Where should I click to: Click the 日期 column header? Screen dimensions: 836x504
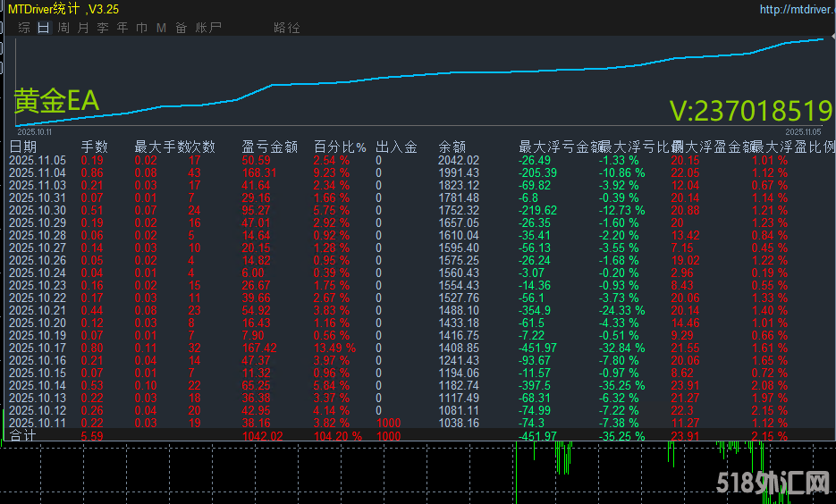tap(23, 147)
